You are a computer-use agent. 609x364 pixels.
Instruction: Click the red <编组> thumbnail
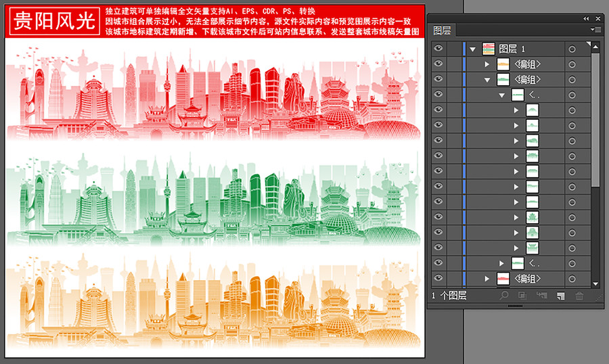503,279
